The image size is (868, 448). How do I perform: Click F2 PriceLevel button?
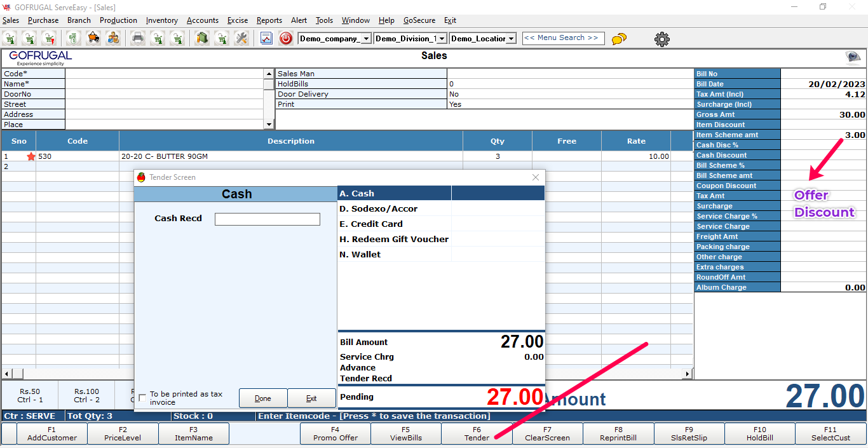click(123, 433)
